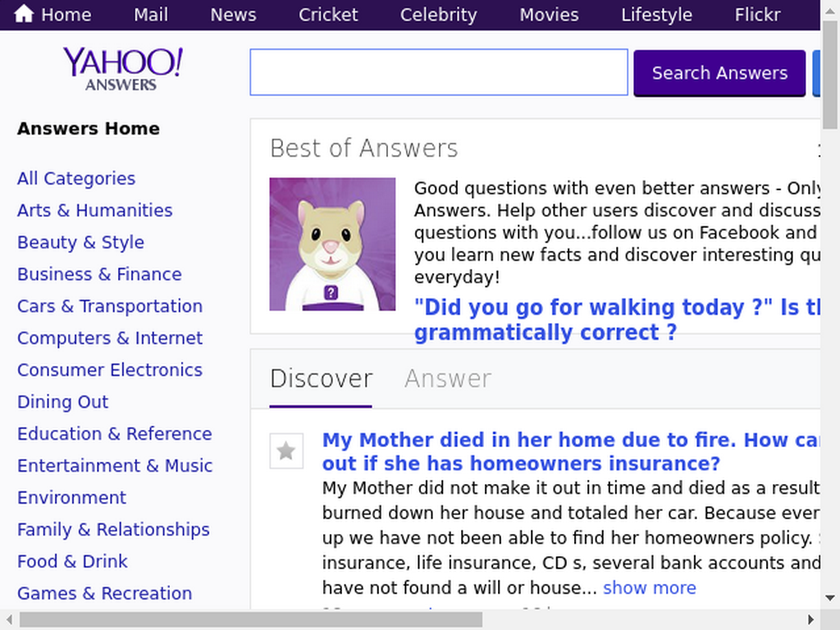Open 'My Mother died in her home' question
Screen dimensions: 840x630
(571, 452)
